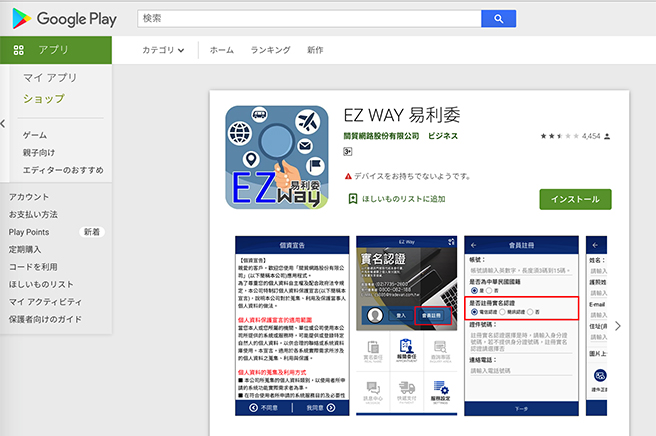Screen dimensions: 656x436
Task: Click ほしいものリストに追加 link
Action: 403,199
